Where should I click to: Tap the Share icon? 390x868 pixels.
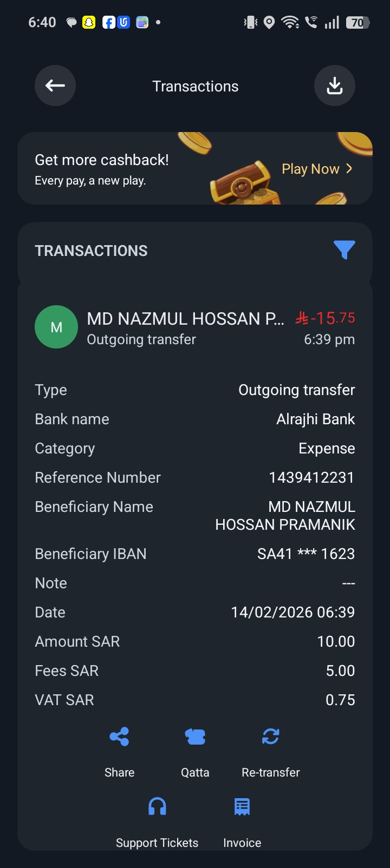pos(119,737)
